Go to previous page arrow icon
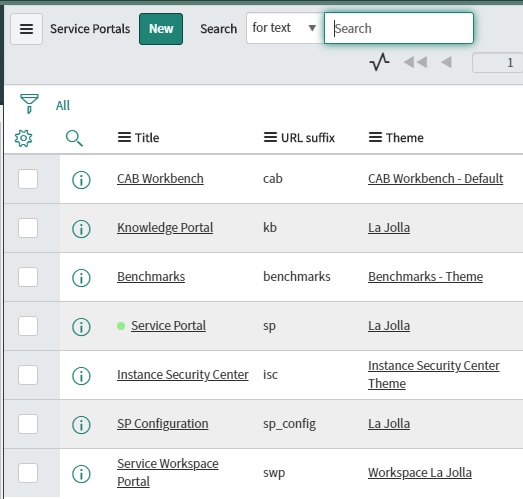 446,62
